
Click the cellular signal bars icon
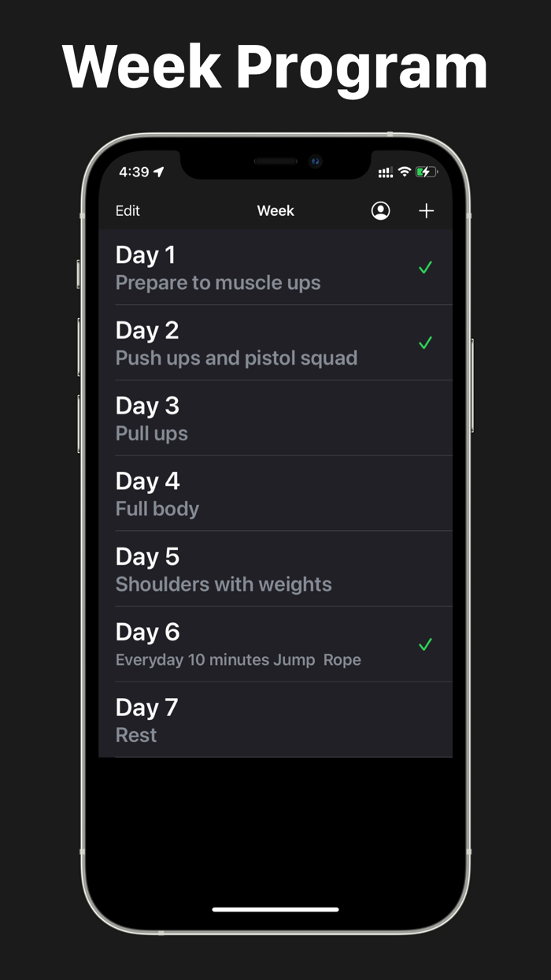click(386, 172)
